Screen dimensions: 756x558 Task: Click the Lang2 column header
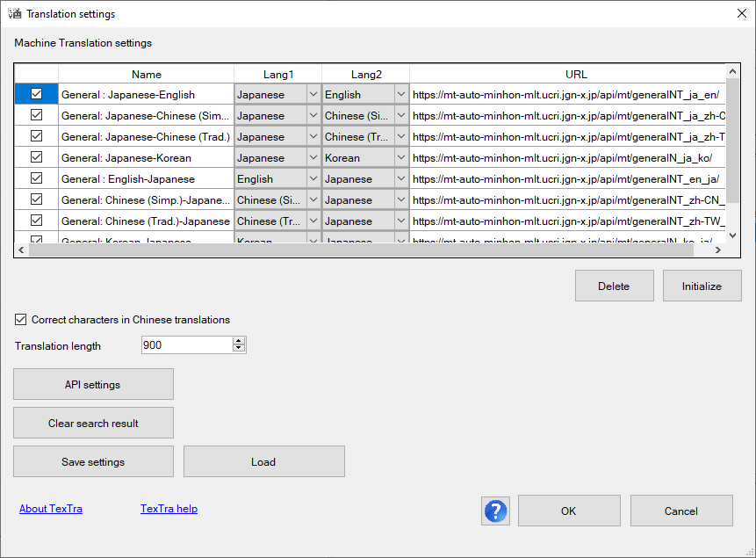tap(366, 75)
